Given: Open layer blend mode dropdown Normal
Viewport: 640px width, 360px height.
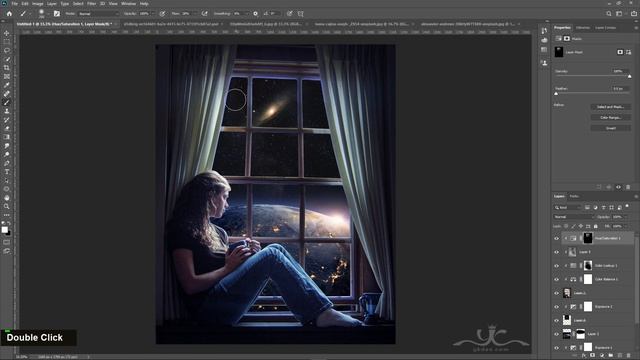Looking at the screenshot, I should click(x=573, y=217).
